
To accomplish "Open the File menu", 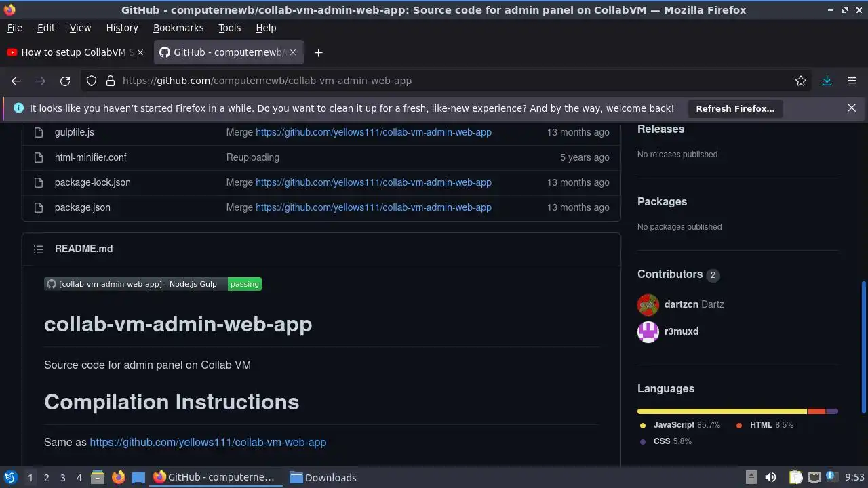I will (x=15, y=28).
